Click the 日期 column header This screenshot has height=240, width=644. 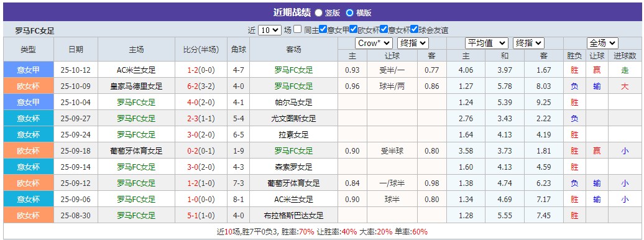pyautogui.click(x=76, y=49)
